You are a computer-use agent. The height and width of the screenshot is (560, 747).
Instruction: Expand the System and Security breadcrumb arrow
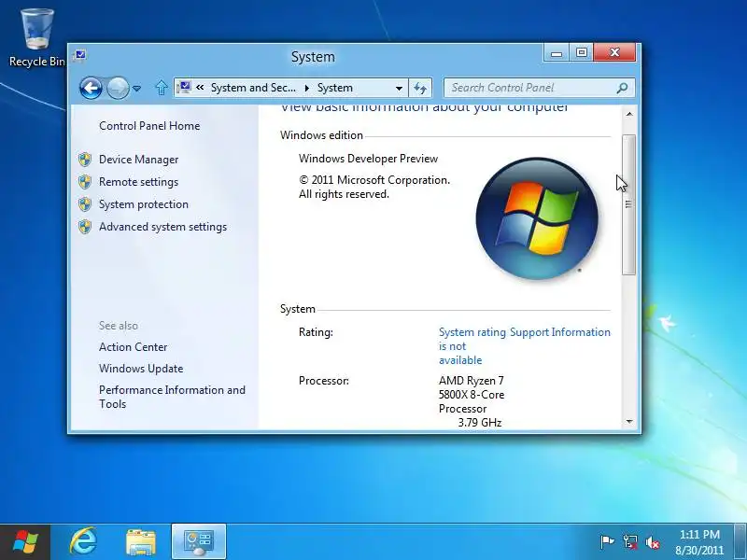tap(307, 88)
